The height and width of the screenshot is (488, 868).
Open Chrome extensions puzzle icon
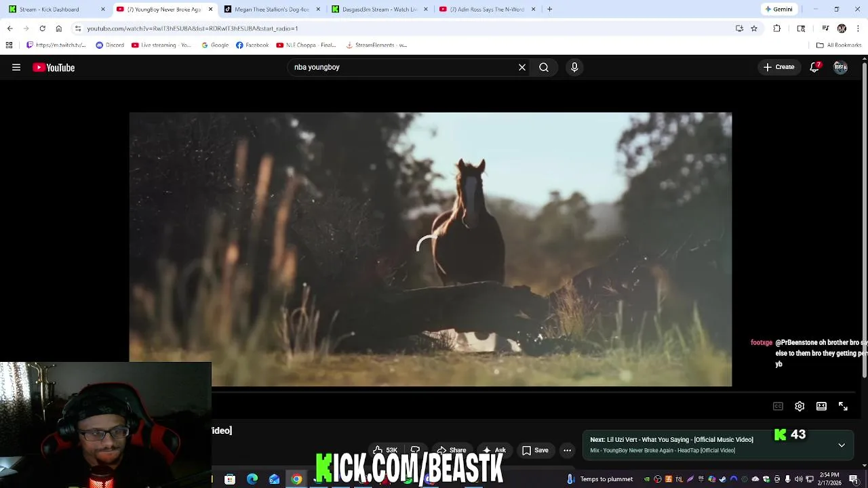point(777,28)
